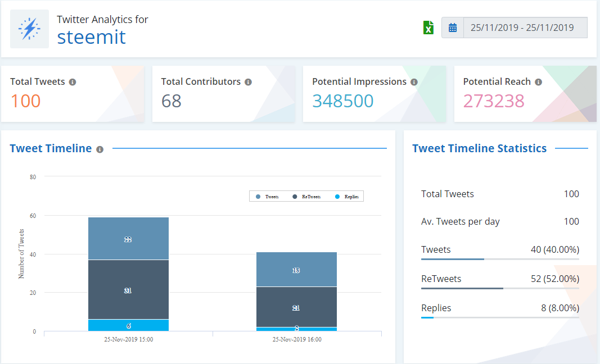The height and width of the screenshot is (364, 600).
Task: Click the 348500 Potential Impressions value
Action: (343, 101)
